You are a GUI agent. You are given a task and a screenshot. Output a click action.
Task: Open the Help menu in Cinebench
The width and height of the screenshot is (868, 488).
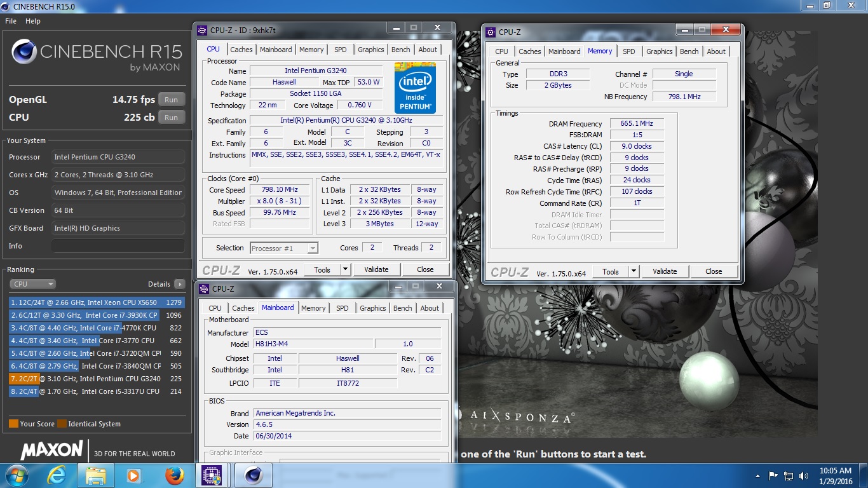click(33, 21)
